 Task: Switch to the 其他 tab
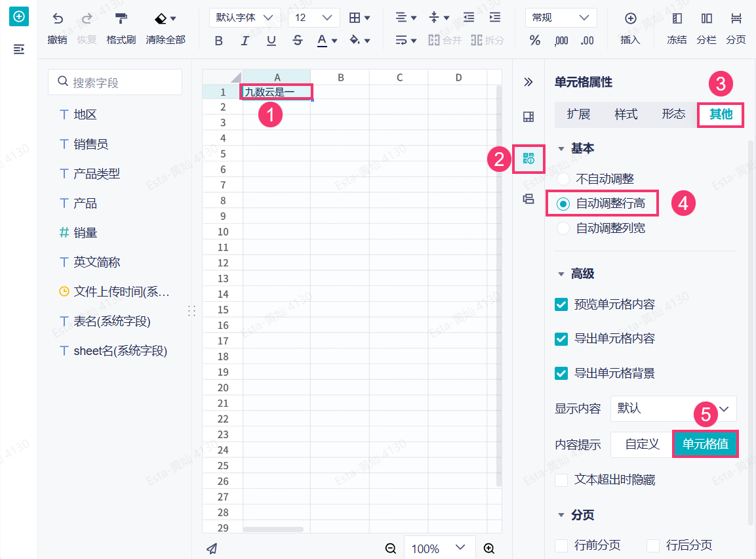click(721, 114)
